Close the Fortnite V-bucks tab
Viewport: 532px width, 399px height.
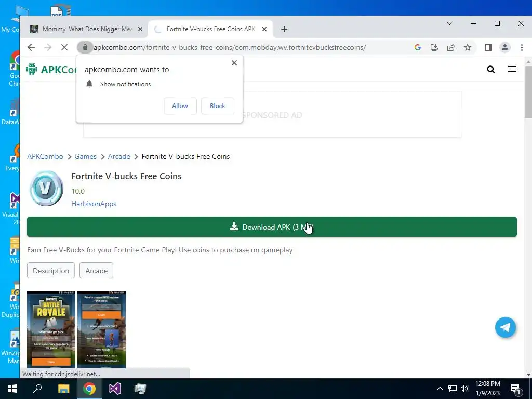pos(264,29)
